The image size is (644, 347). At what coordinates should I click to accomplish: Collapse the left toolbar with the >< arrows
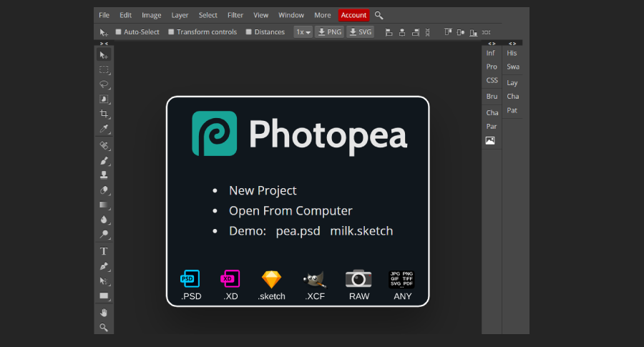[x=104, y=43]
